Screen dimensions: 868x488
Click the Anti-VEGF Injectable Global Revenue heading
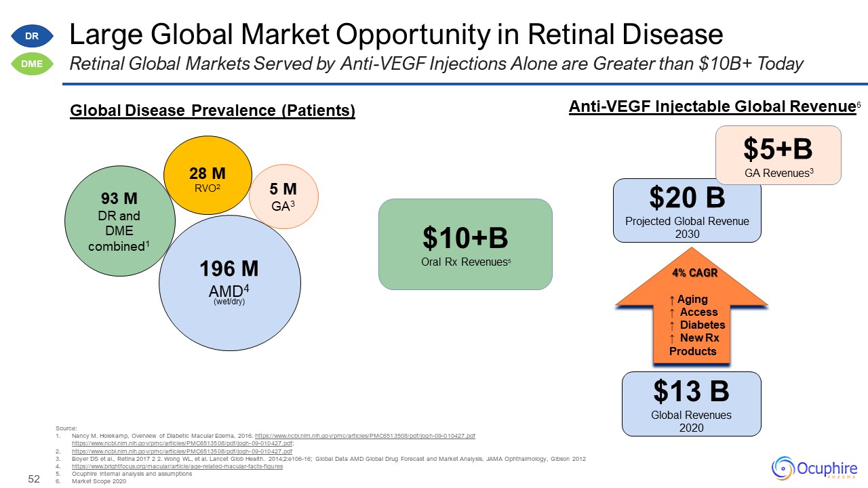[x=711, y=106]
